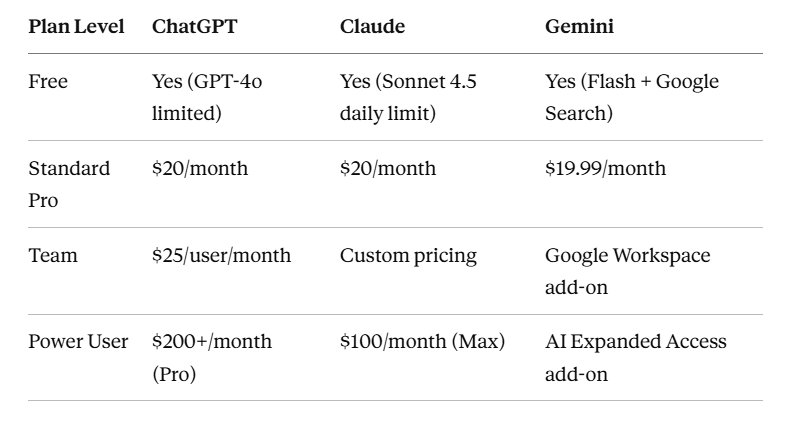Click the Plan Level column header
Viewport: 811px width, 430px height.
[x=76, y=26]
